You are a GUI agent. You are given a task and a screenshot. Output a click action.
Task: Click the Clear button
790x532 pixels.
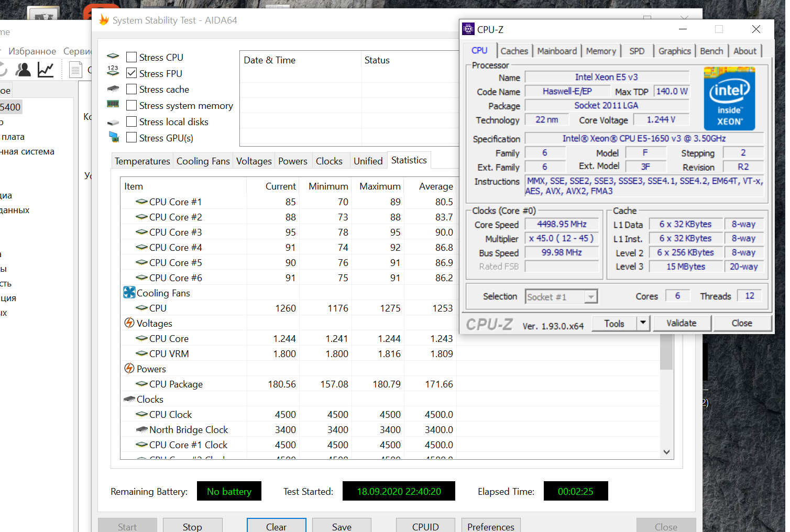[276, 526]
